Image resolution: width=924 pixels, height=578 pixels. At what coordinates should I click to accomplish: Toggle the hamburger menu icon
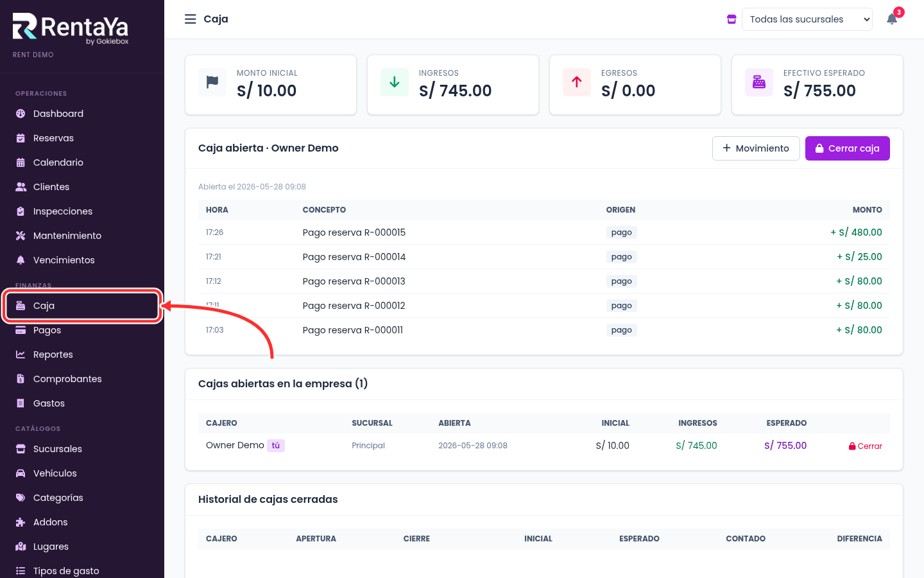tap(191, 19)
